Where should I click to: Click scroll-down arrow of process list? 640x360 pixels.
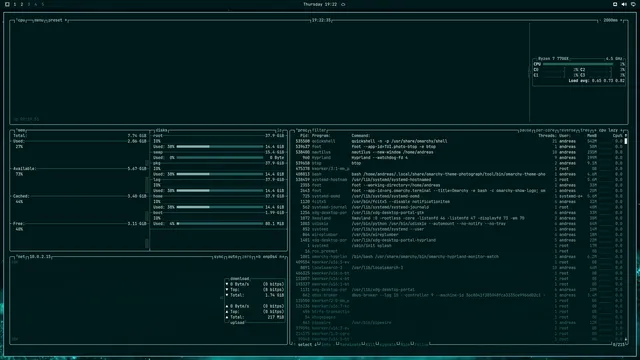(626, 339)
